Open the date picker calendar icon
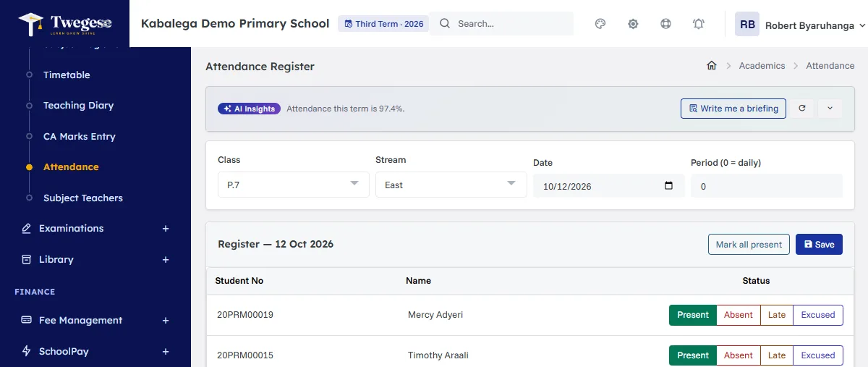 (x=668, y=186)
